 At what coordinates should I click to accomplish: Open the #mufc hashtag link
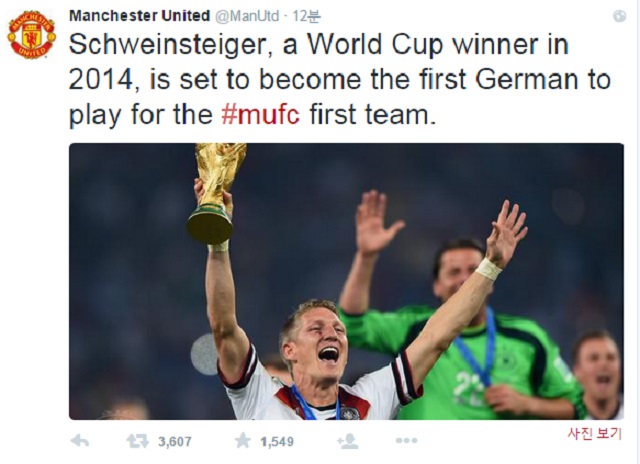[x=260, y=114]
